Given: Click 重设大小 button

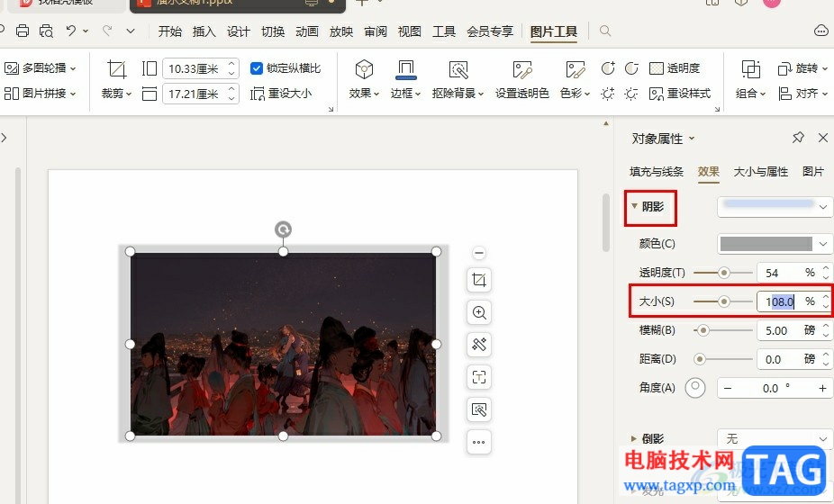Looking at the screenshot, I should tap(281, 94).
